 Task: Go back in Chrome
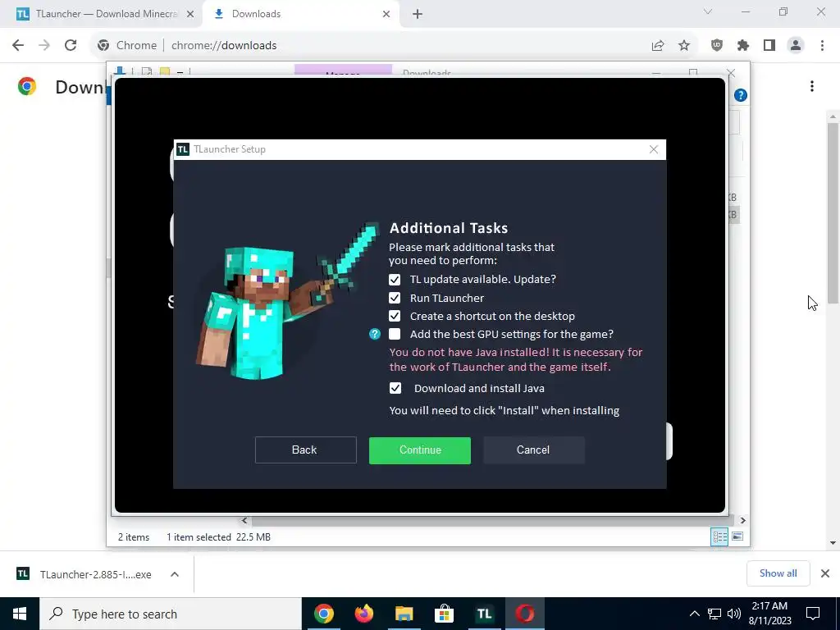[x=18, y=46]
